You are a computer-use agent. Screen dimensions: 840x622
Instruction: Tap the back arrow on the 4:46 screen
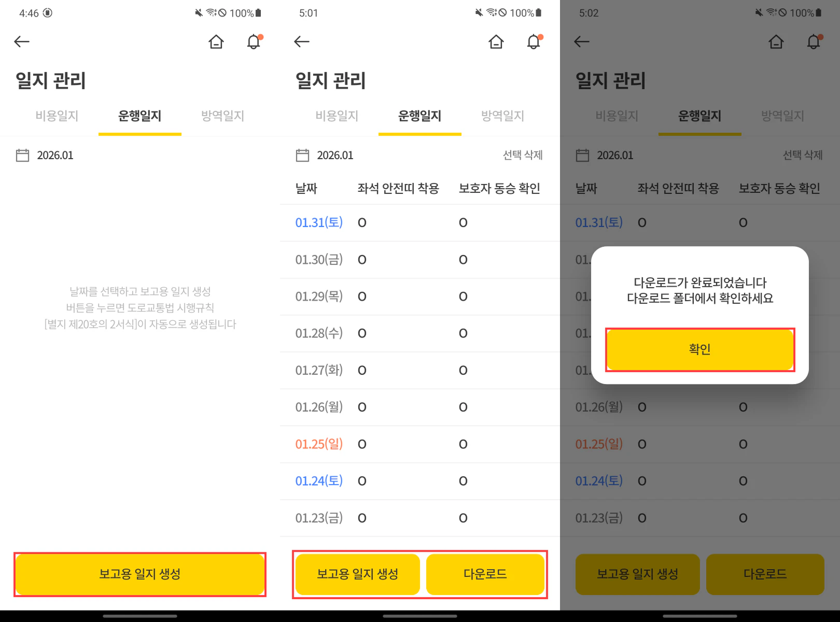22,41
